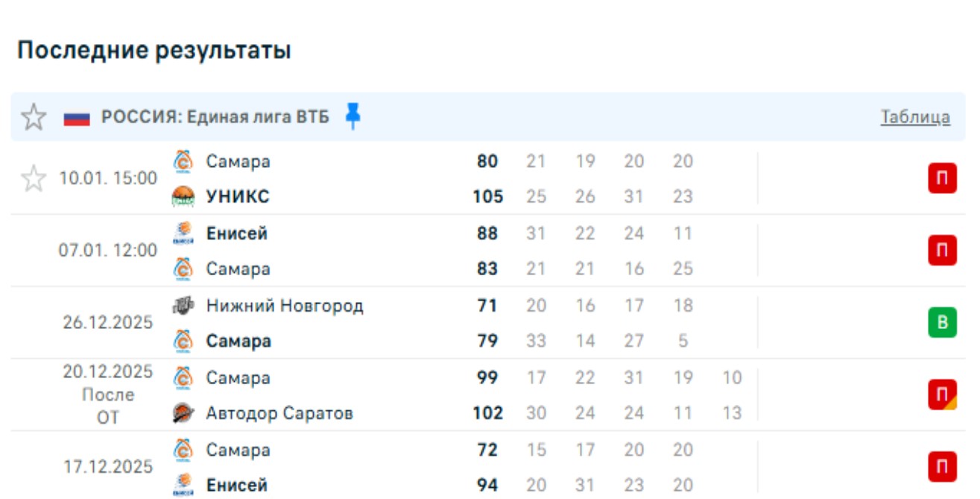Click Нижний Новгород team logo
Image resolution: width=980 pixels, height=499 pixels.
pos(183,306)
